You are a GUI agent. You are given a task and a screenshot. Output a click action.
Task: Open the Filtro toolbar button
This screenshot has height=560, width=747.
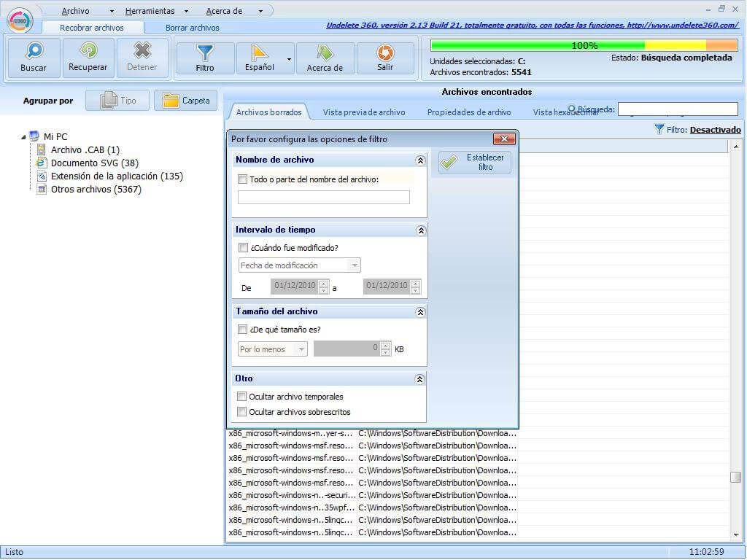205,58
